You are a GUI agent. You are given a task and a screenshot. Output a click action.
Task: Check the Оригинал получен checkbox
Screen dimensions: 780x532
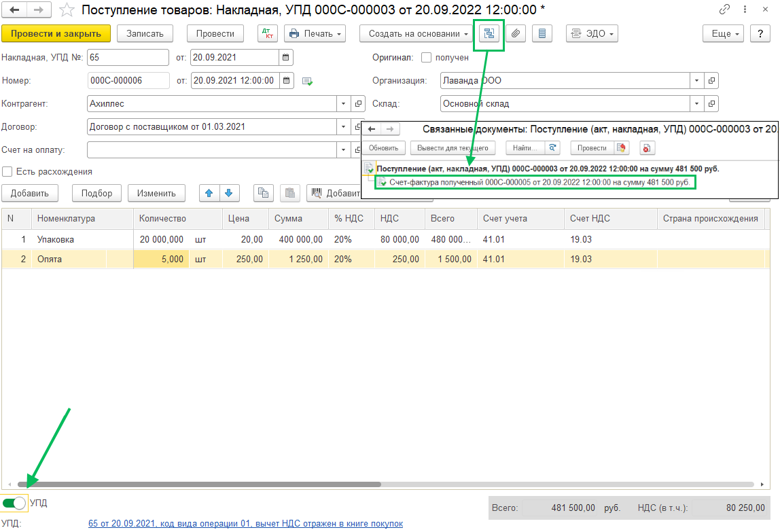(427, 58)
